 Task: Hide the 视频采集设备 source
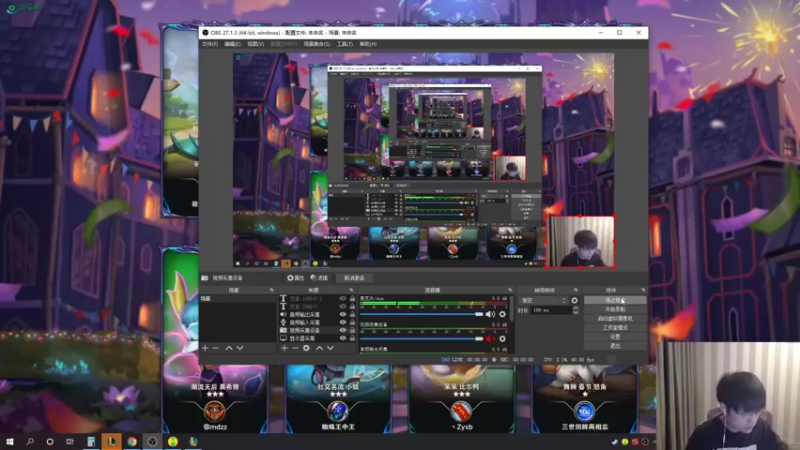[343, 330]
